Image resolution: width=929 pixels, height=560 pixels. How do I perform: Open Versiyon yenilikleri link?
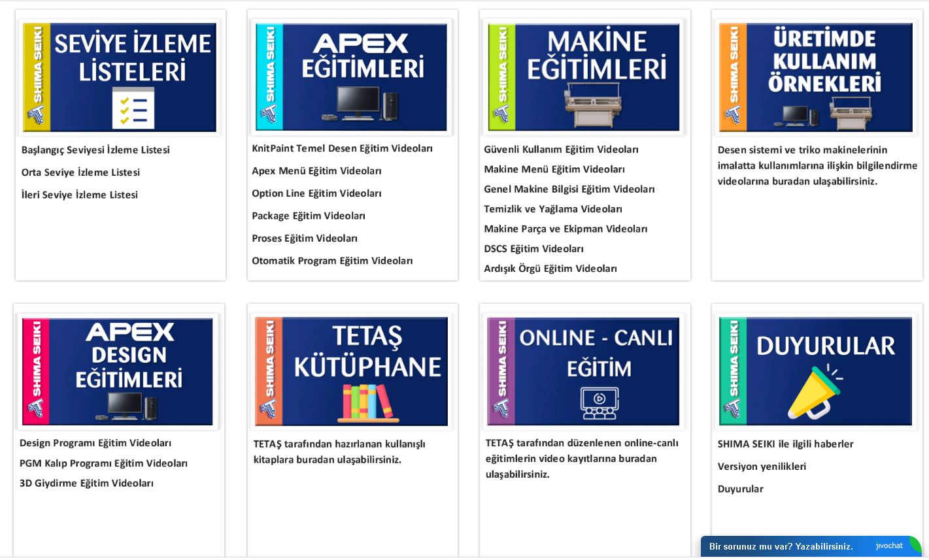[x=762, y=467]
